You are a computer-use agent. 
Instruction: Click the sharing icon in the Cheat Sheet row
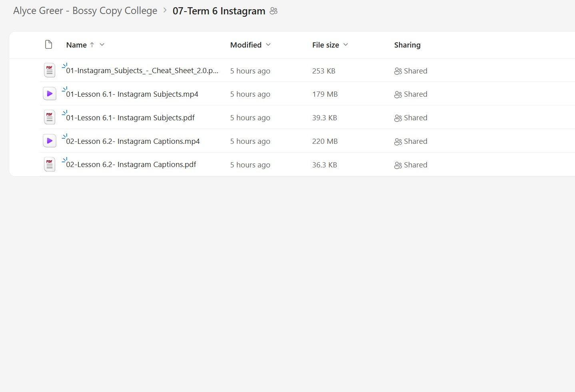[398, 71]
